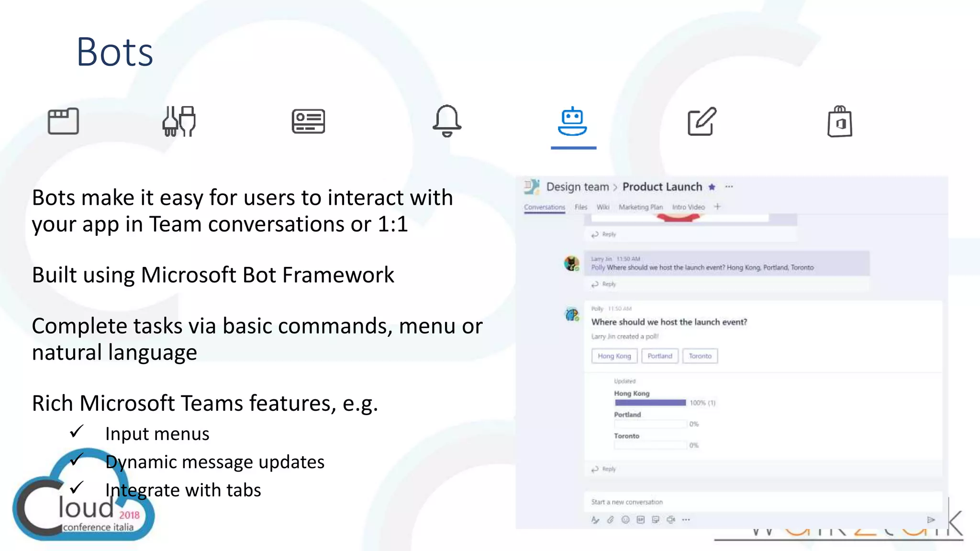
Task: Open the Sticker icon in compose bar
Action: tap(656, 520)
